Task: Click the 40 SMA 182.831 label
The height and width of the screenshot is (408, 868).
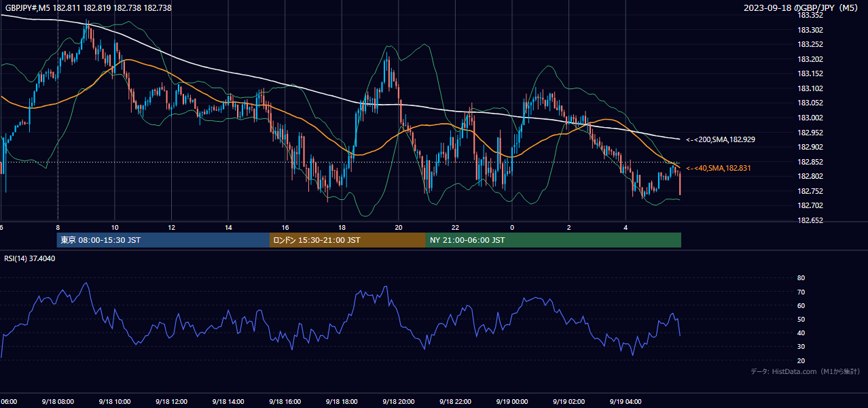Action: (x=719, y=168)
